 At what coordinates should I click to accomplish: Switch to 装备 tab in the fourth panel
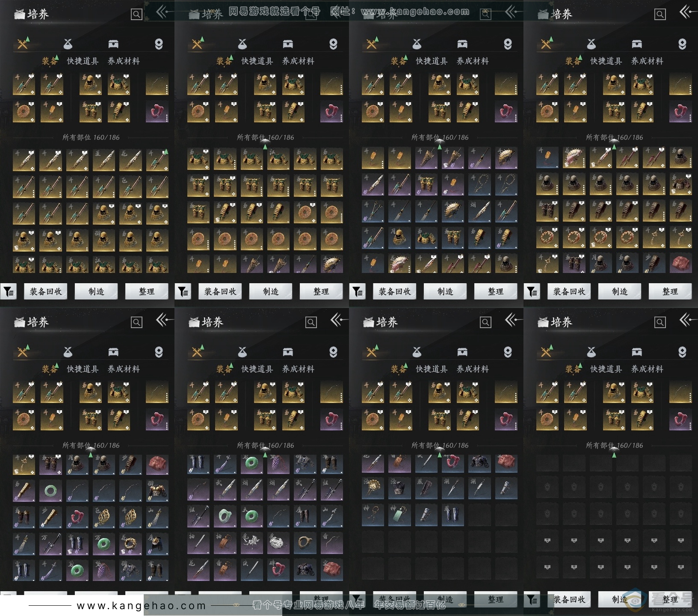coord(573,61)
